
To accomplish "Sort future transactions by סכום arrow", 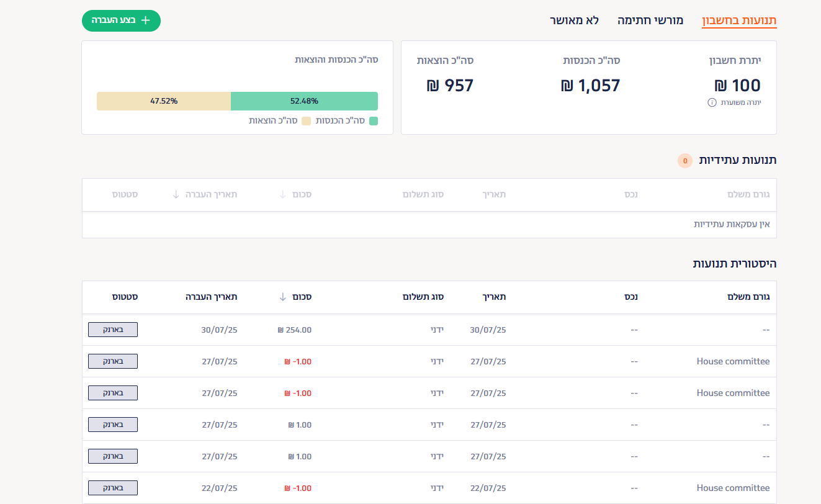I will click(x=283, y=194).
